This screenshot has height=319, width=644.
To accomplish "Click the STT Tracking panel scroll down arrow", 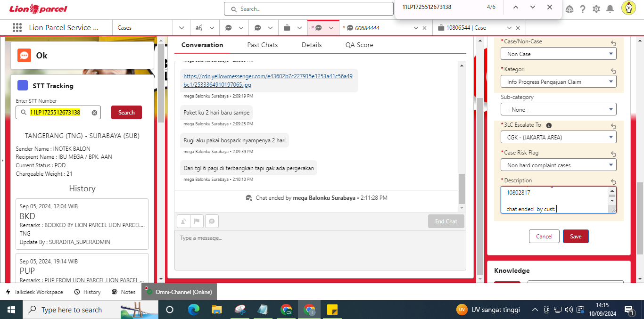I will click(x=161, y=279).
